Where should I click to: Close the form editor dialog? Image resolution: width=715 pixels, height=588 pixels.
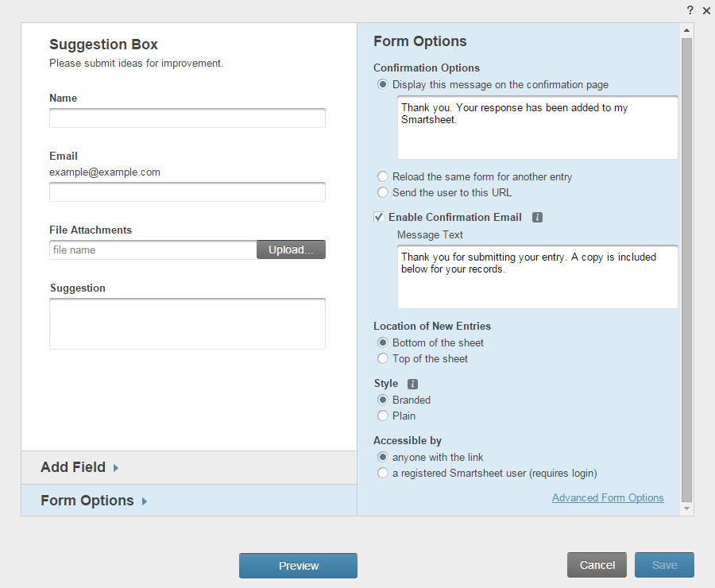coord(706,10)
